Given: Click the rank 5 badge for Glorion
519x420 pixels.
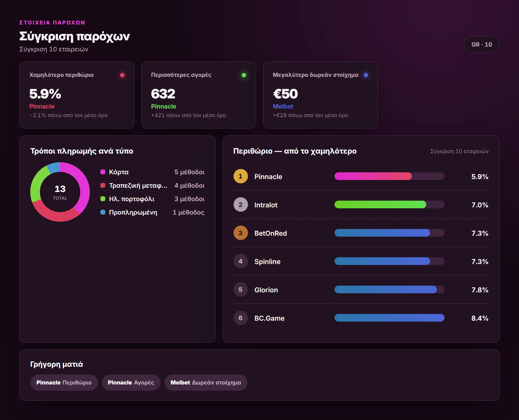Looking at the screenshot, I should [241, 289].
